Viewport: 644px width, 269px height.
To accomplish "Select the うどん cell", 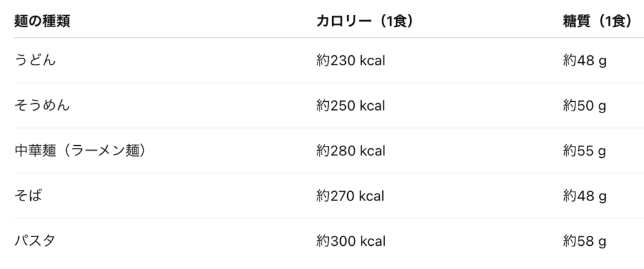I will coord(36,60).
